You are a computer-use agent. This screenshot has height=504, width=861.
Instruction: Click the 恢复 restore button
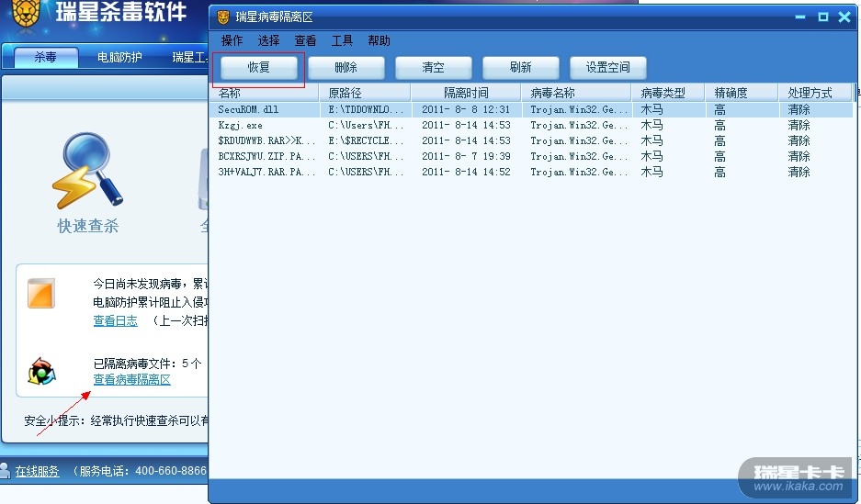pyautogui.click(x=258, y=67)
